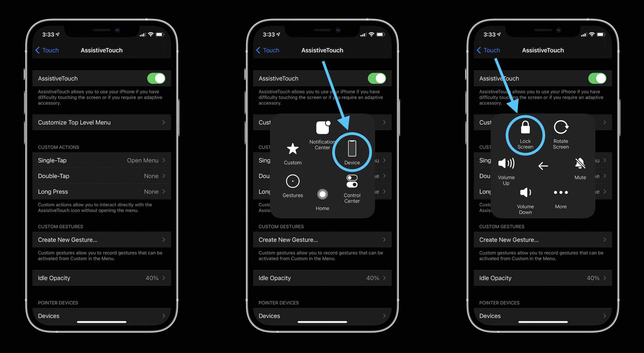This screenshot has height=353, width=644.
Task: Select the Mute icon
Action: click(580, 163)
